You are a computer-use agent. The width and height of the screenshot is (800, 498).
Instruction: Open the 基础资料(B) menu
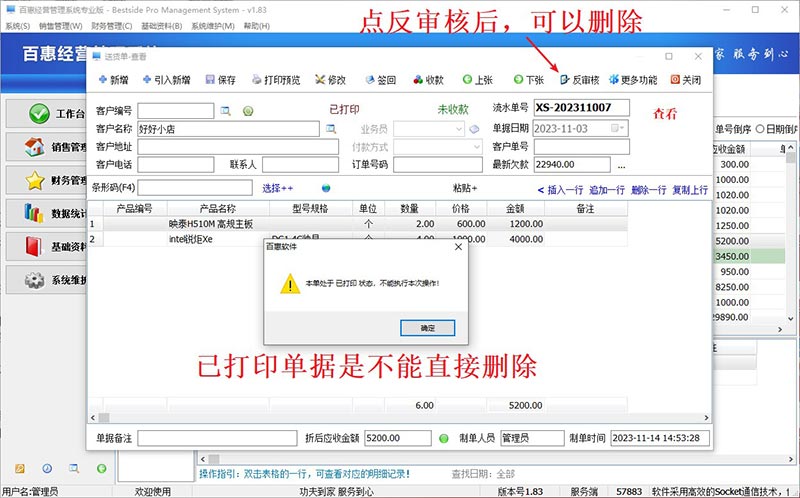pos(162,26)
